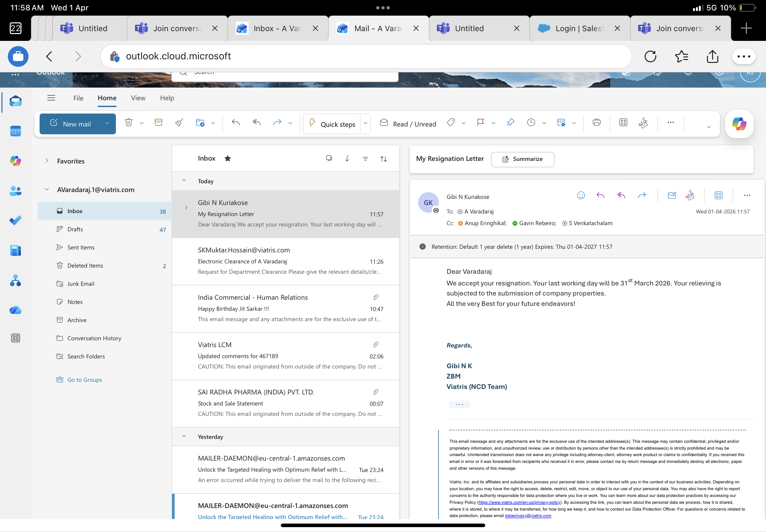This screenshot has height=532, width=766.
Task: Click the Print icon in toolbar
Action: [597, 123]
